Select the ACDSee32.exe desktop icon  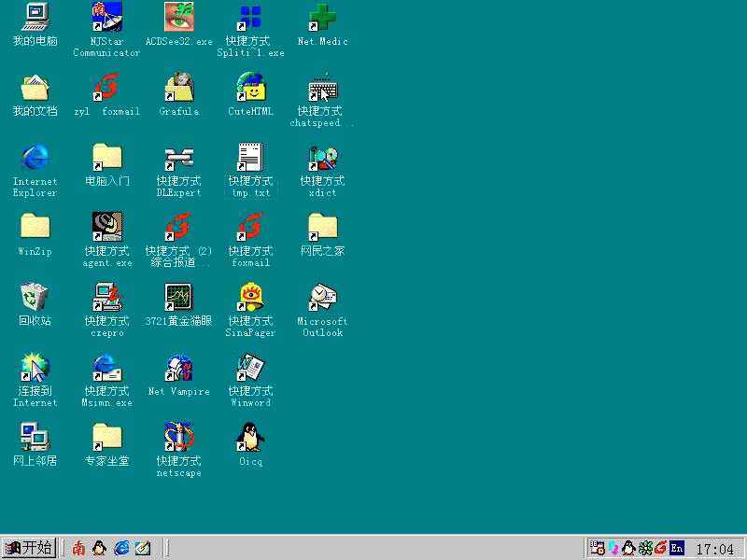(x=178, y=17)
